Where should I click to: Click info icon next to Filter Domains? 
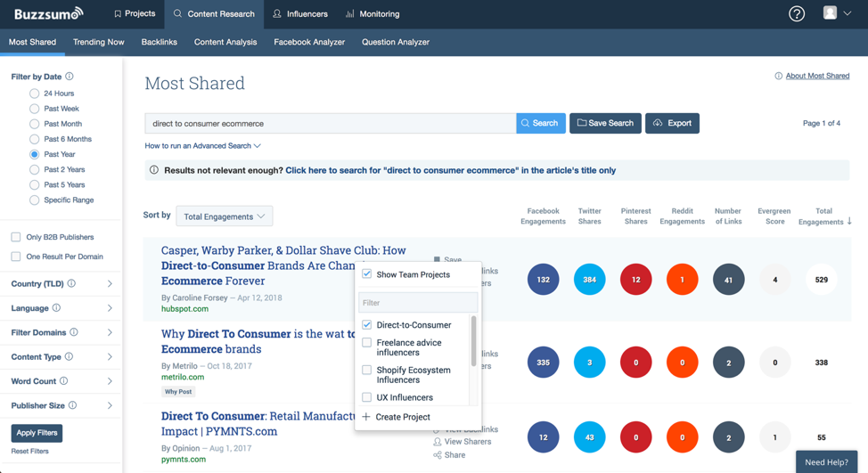(x=74, y=332)
